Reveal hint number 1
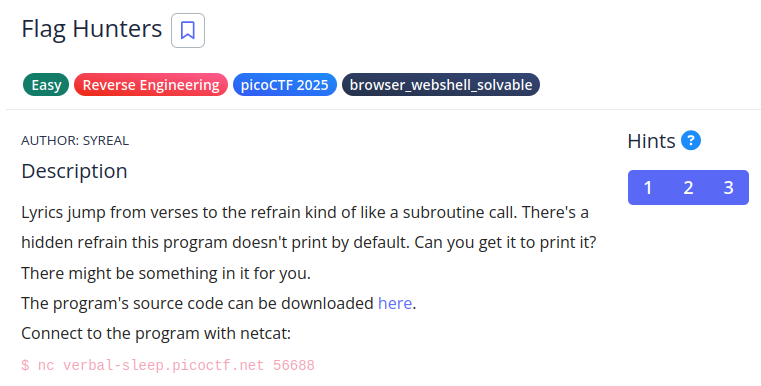 [647, 187]
